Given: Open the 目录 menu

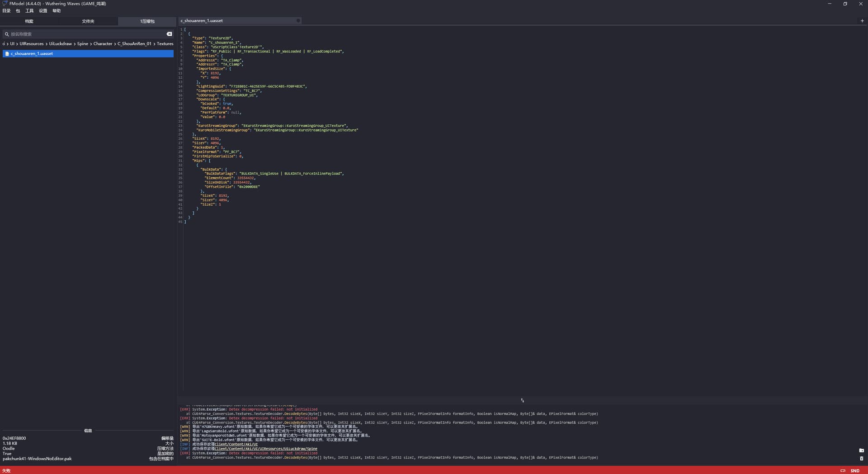Looking at the screenshot, I should tap(6, 11).
